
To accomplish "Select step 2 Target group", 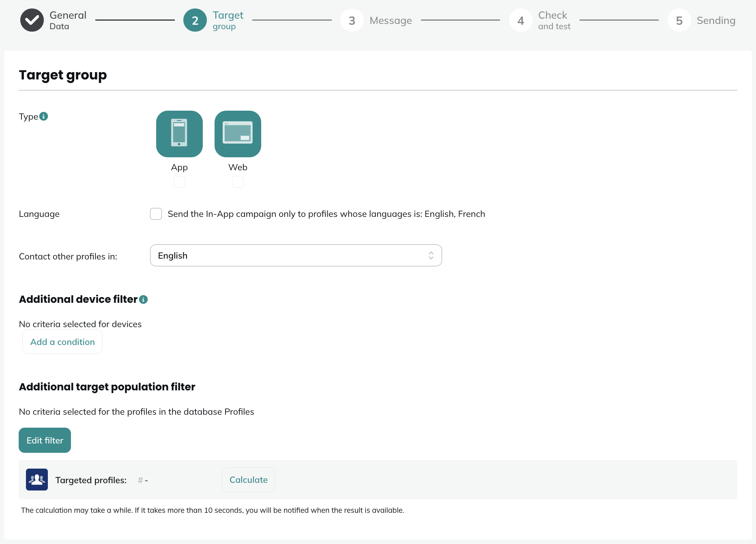I will coord(214,20).
